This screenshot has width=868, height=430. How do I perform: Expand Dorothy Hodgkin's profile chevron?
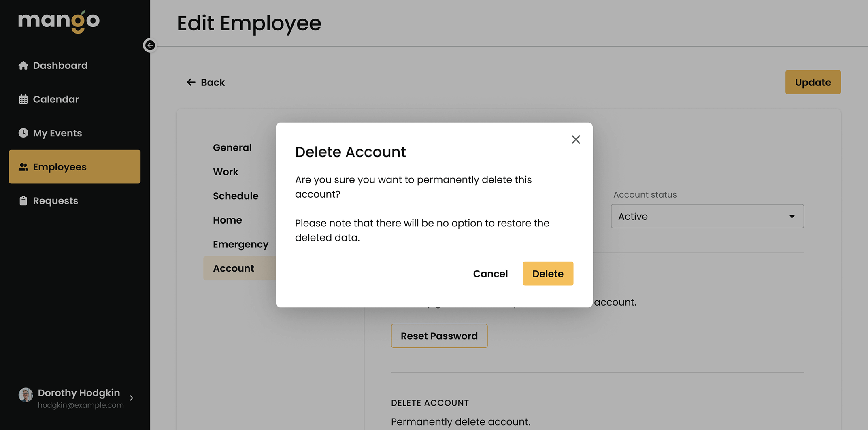pyautogui.click(x=131, y=398)
